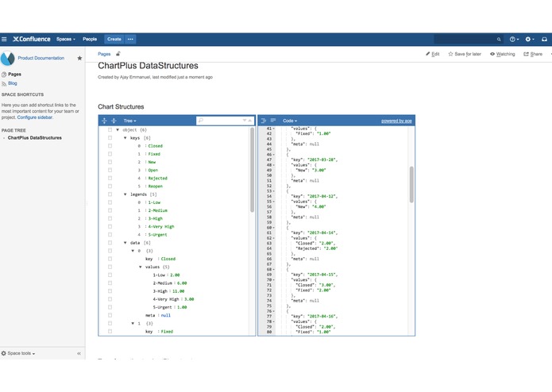The width and height of the screenshot is (552, 392).
Task: Open the hamburger app switcher menu
Action: coord(4,39)
